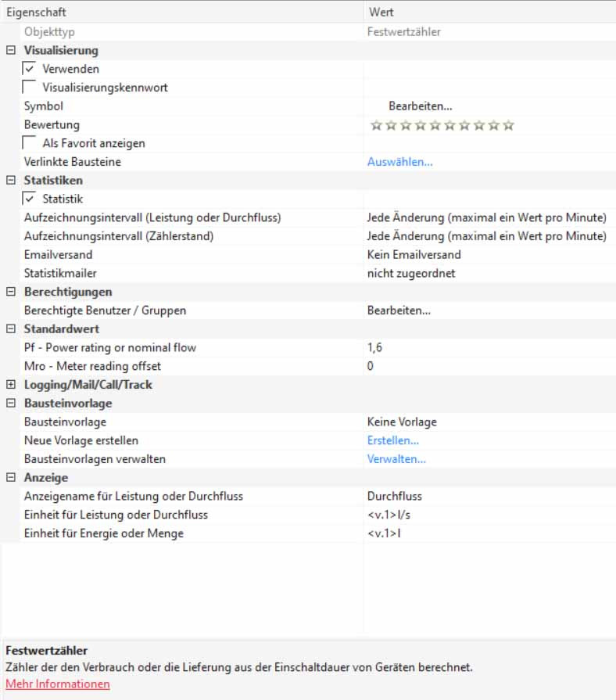
Task: Enable the Visualisierungskennwort checkbox
Action: 30,88
